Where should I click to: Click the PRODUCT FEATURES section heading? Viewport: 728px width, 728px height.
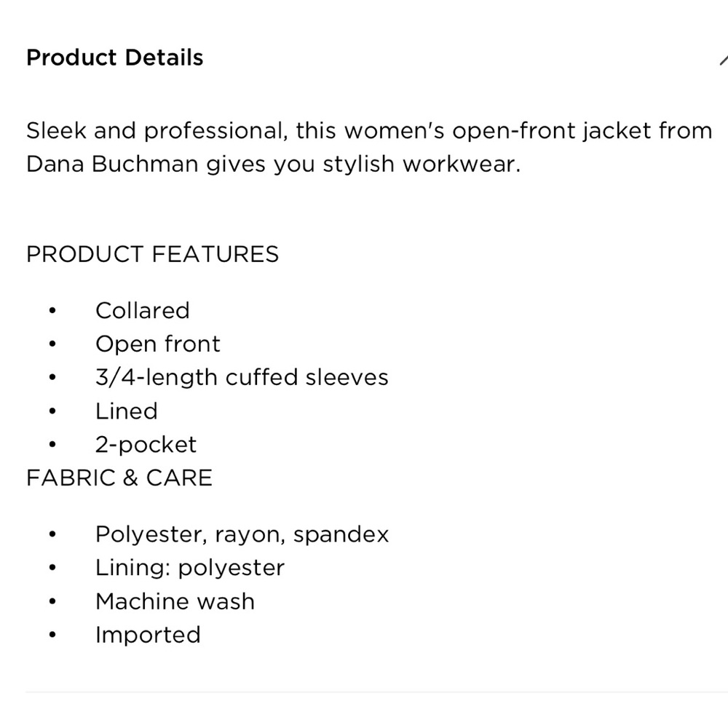(153, 254)
